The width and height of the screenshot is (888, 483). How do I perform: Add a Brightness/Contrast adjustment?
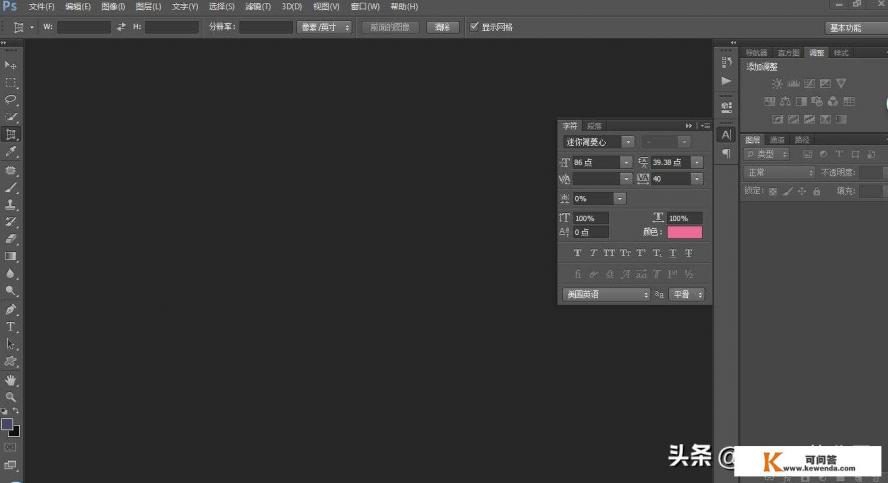coord(777,83)
